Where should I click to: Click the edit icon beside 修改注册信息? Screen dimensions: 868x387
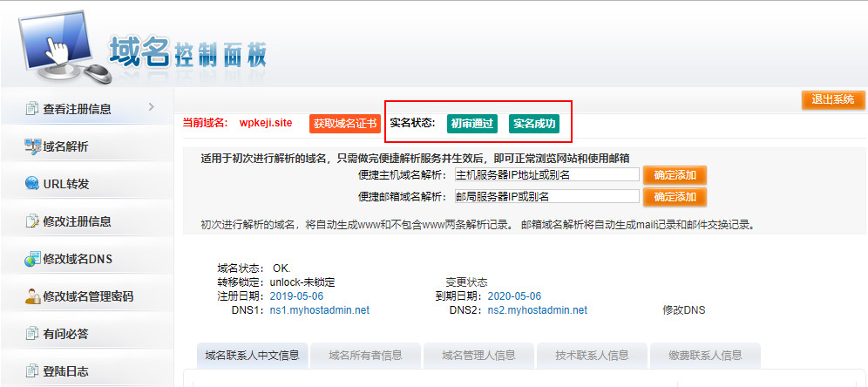click(32, 221)
